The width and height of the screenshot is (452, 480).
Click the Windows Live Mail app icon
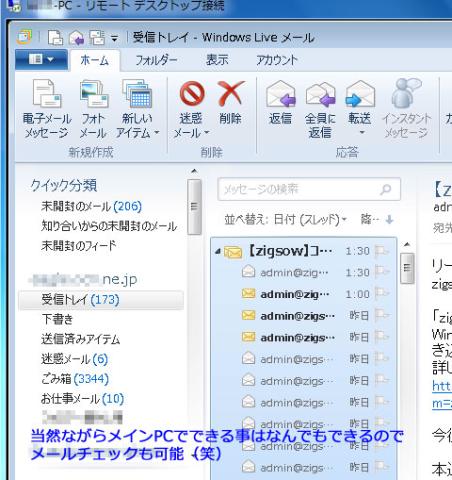click(x=24, y=37)
